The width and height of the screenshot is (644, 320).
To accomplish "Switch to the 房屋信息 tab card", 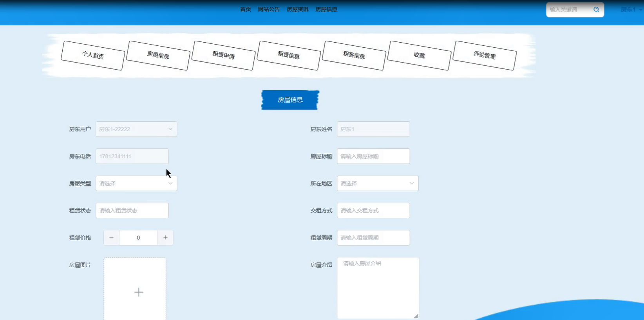I will 158,56.
